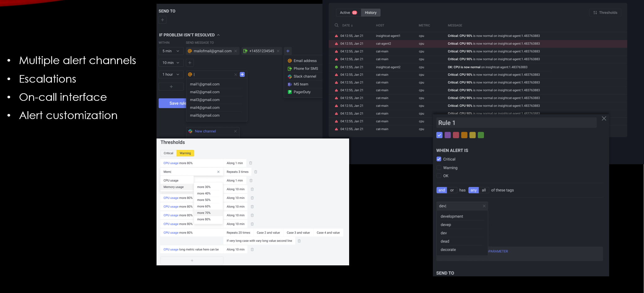Click plus after phone number chip
The width and height of the screenshot is (644, 293).
pos(288,51)
